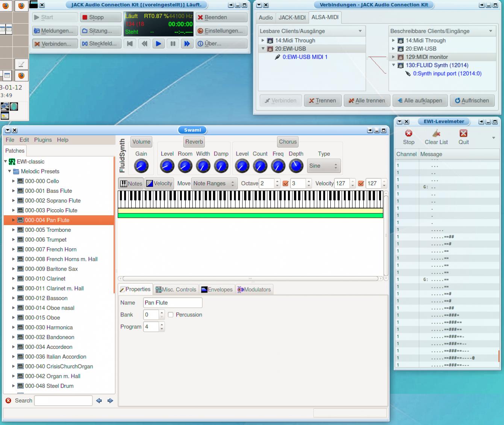504x425 pixels.
Task: Toggle the Octave checkbox
Action: (285, 184)
